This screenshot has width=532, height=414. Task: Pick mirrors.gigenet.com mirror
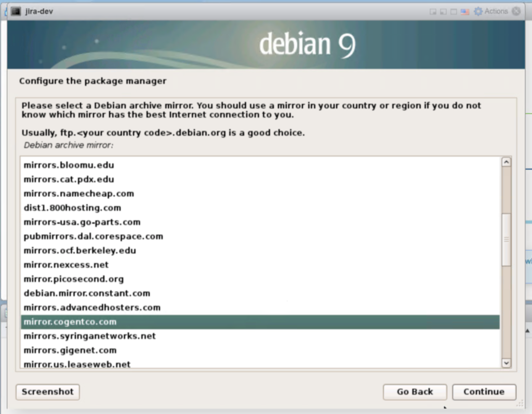(260, 351)
